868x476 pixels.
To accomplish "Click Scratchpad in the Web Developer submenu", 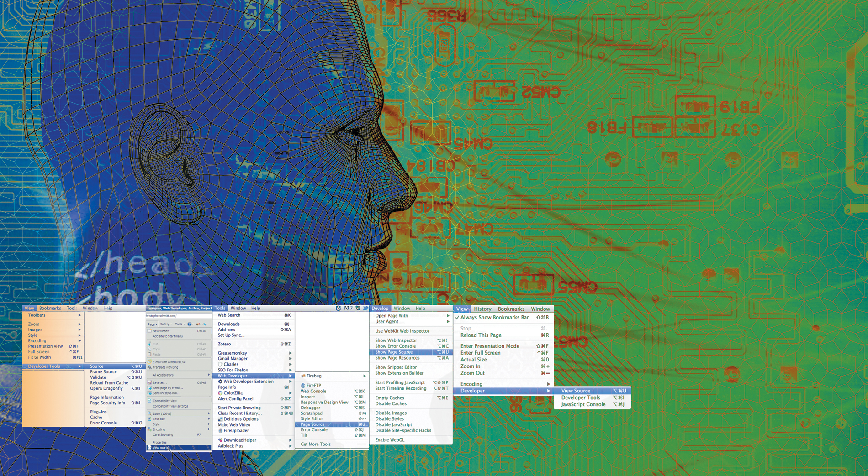I will [312, 413].
